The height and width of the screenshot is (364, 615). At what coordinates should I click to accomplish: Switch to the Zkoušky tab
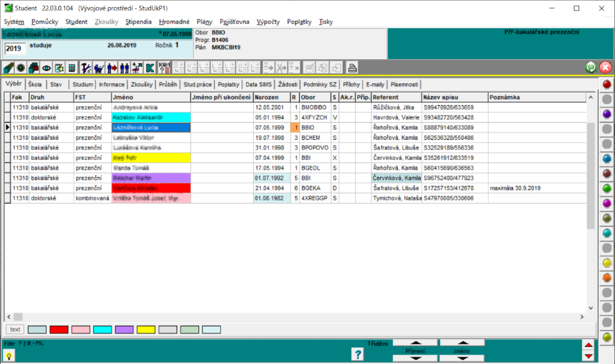coord(142,84)
